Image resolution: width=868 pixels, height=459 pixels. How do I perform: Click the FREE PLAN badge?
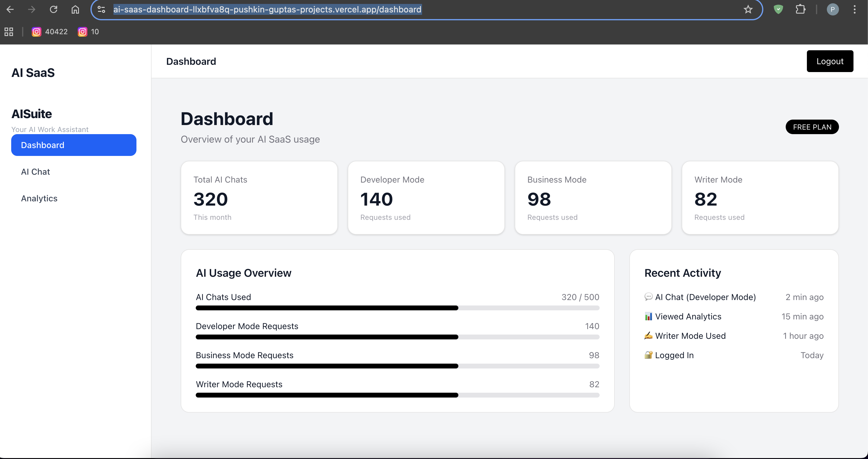812,127
